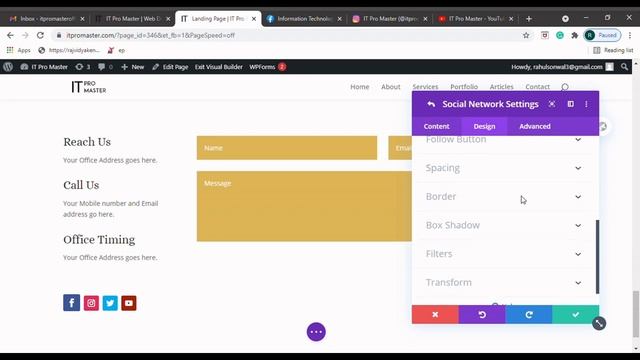This screenshot has width=640, height=360.
Task: Go to Articles navigation link
Action: coord(501,87)
